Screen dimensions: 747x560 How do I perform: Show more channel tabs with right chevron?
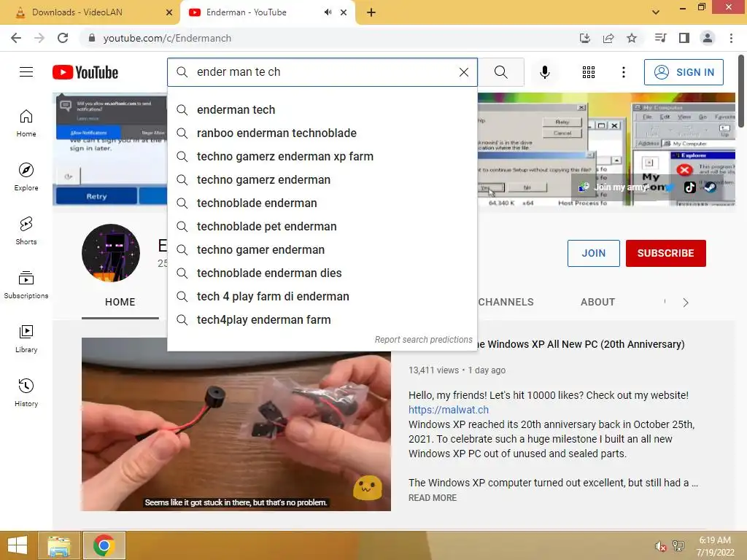(686, 303)
